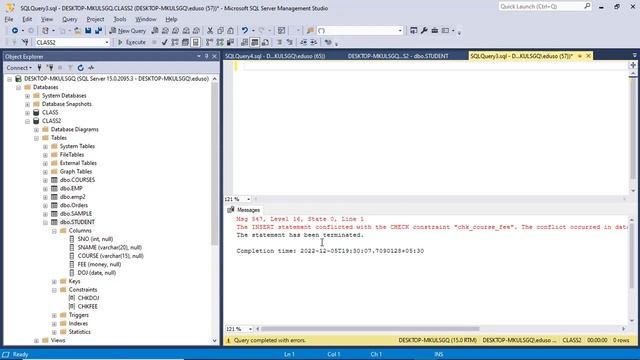Click Display Estimated Execution Plan icon
Viewport: 640px width, 360px height.
(175, 42)
